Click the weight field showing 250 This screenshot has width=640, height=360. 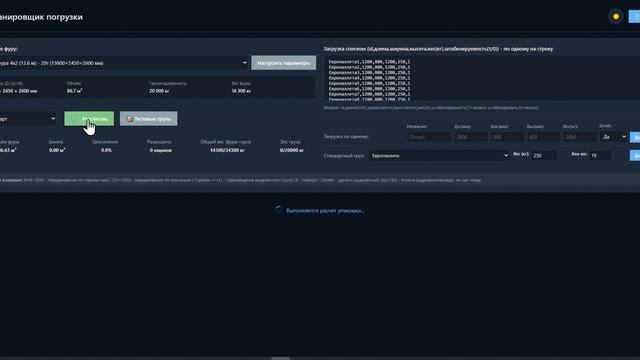[544, 156]
